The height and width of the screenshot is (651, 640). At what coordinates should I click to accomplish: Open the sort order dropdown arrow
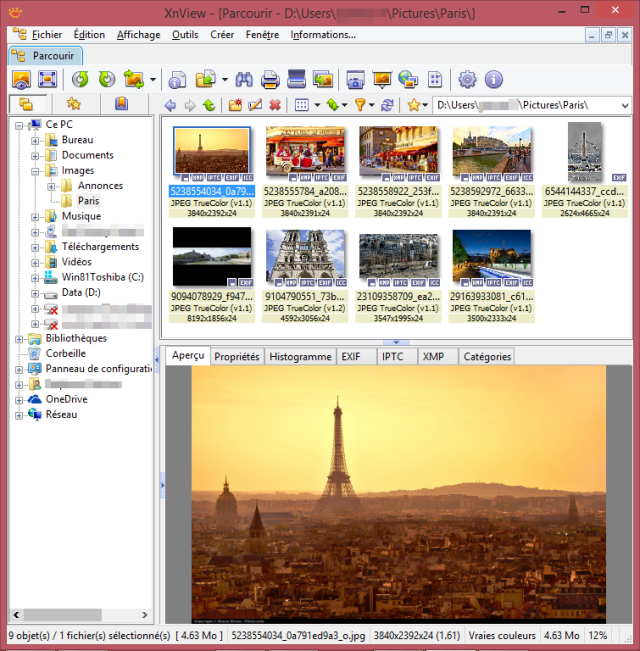(x=344, y=105)
